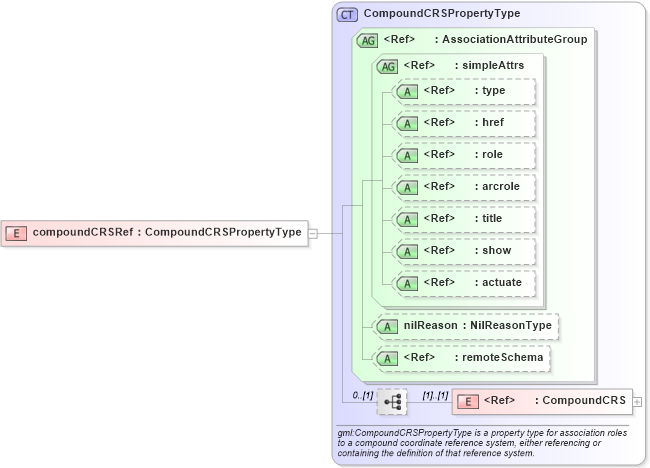This screenshot has width=650, height=468.
Task: Click the A icon of arcrole attribute
Action: [x=407, y=188]
